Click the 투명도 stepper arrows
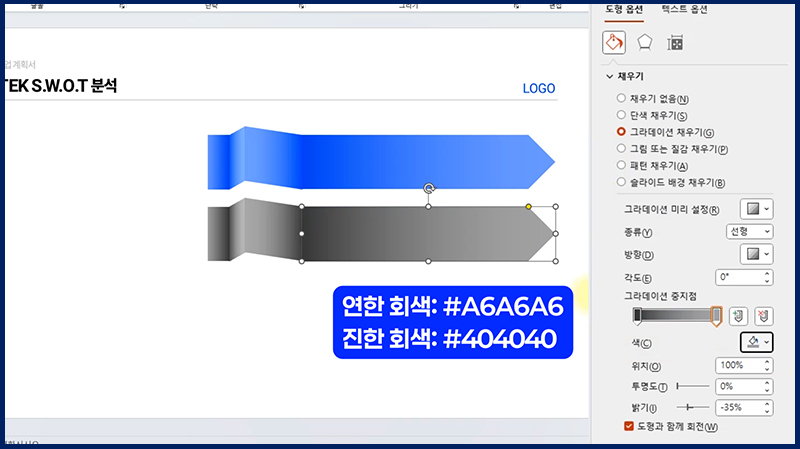800x449 pixels. (x=767, y=387)
